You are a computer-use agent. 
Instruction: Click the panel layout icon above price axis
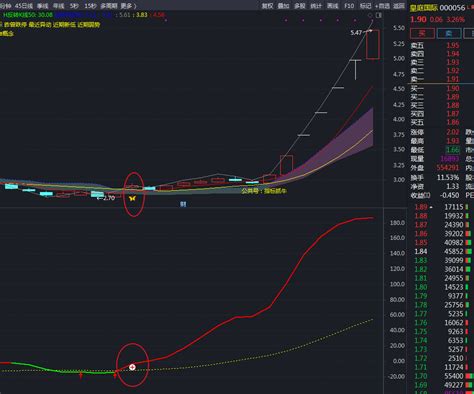(x=379, y=15)
